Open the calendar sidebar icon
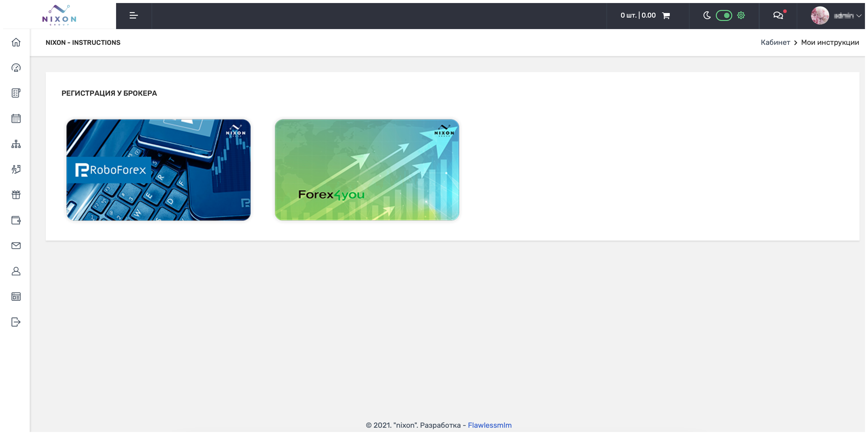 [x=16, y=118]
